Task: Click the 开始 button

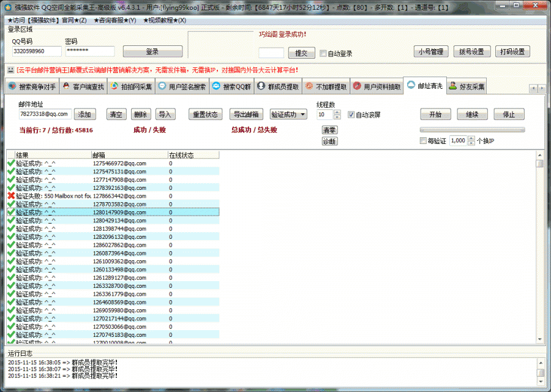Action: (x=435, y=115)
